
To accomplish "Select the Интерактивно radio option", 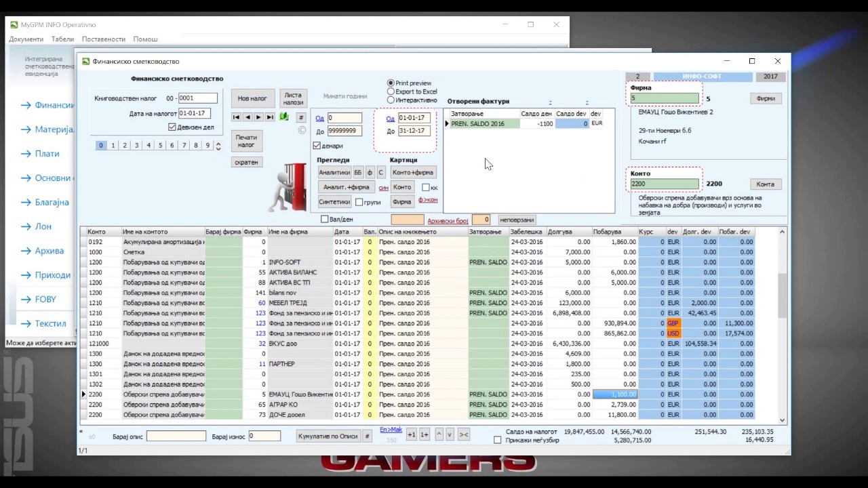I will pyautogui.click(x=391, y=100).
